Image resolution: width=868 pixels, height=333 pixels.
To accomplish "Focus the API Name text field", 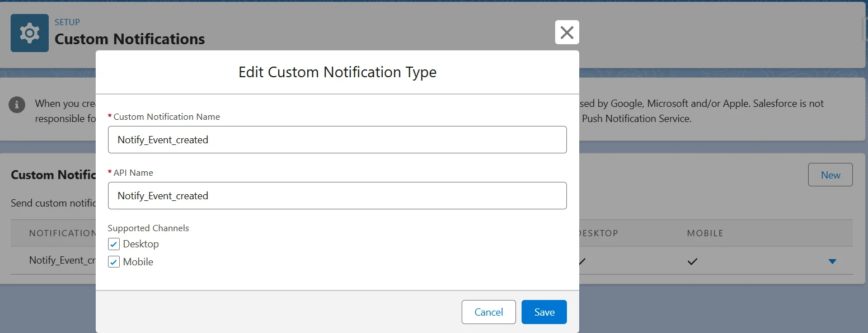I will tap(337, 196).
